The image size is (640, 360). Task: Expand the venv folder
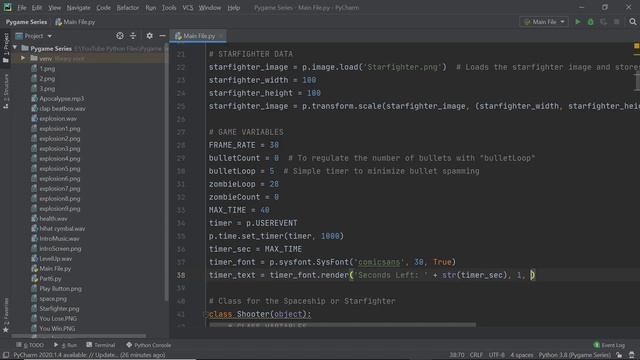point(23,58)
